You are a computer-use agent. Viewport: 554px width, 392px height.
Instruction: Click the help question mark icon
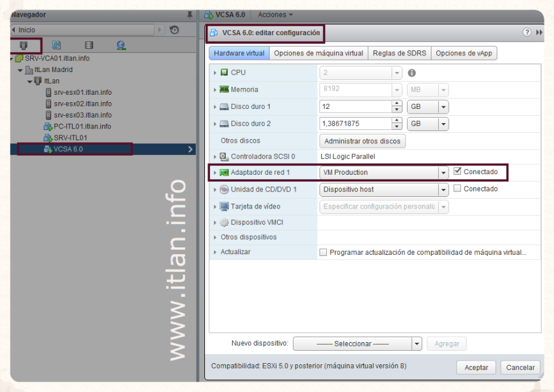point(527,32)
